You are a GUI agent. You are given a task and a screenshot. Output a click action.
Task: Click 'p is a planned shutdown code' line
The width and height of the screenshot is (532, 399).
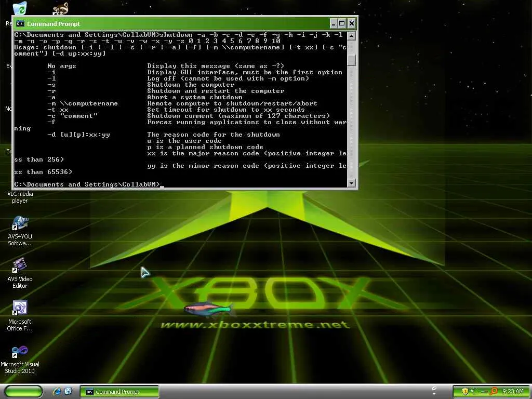(x=205, y=147)
